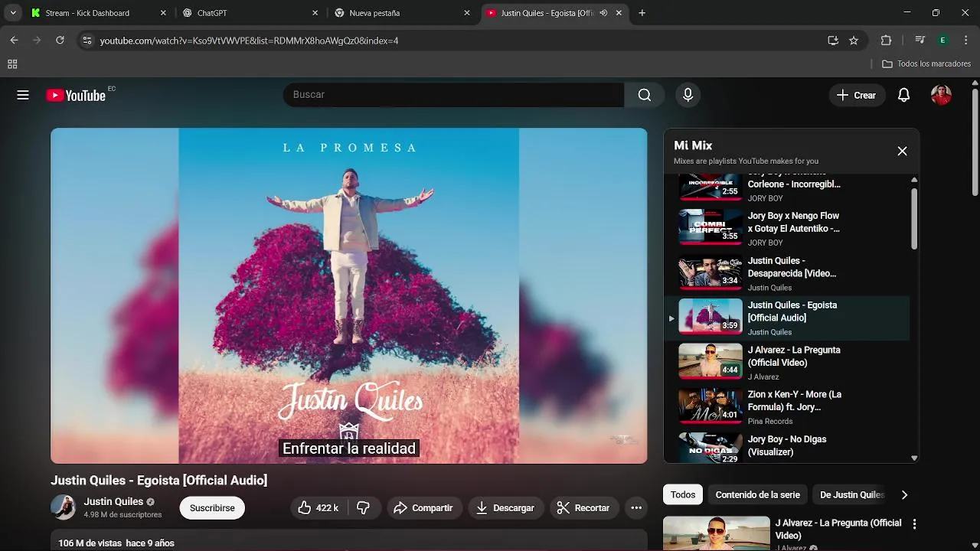Reload the current page
The height and width of the screenshot is (551, 980).
[x=60, y=41]
